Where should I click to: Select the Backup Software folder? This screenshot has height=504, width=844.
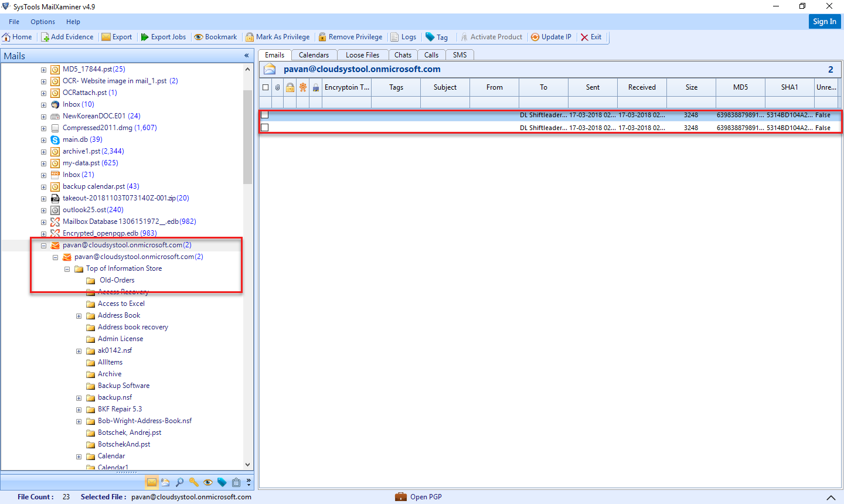(x=124, y=386)
